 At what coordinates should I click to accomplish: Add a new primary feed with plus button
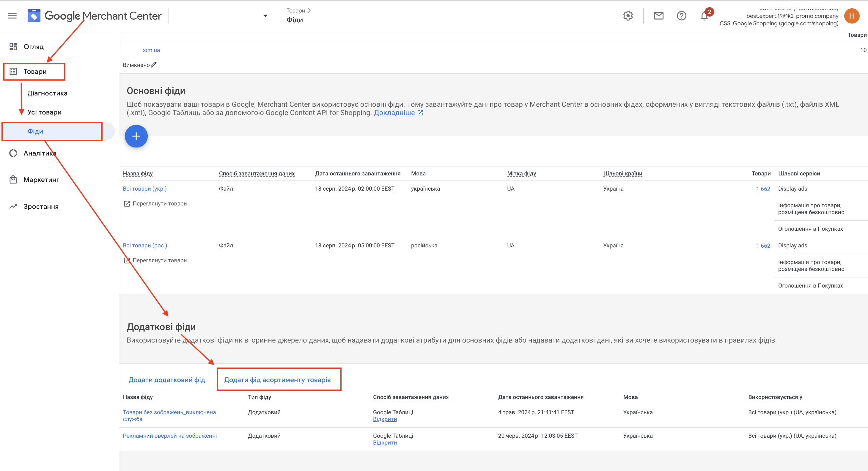point(136,136)
